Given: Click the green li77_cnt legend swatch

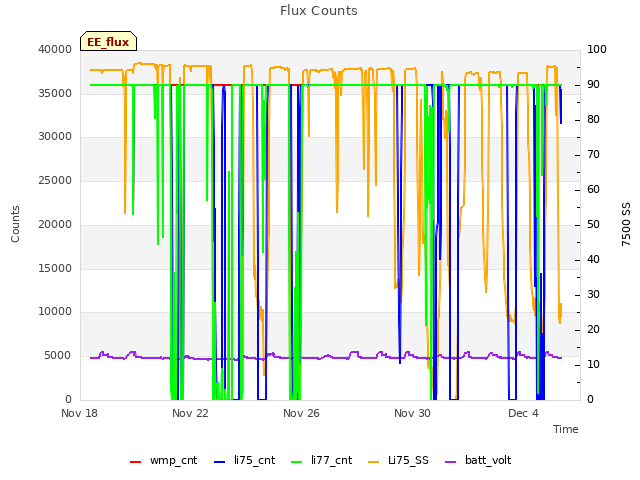Looking at the screenshot, I should coord(297,462).
